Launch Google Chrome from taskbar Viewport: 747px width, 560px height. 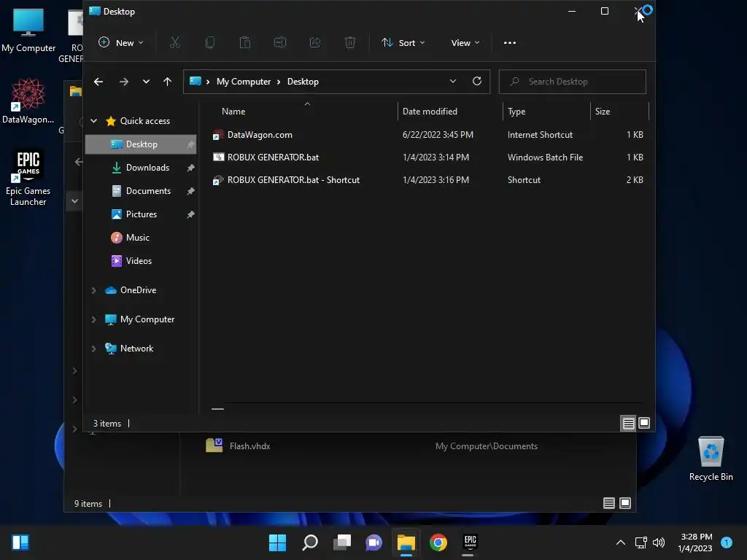coord(438,542)
